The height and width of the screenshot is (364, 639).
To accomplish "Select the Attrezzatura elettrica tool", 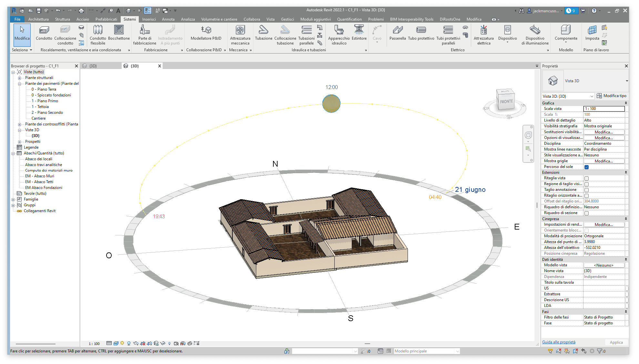I will point(483,35).
